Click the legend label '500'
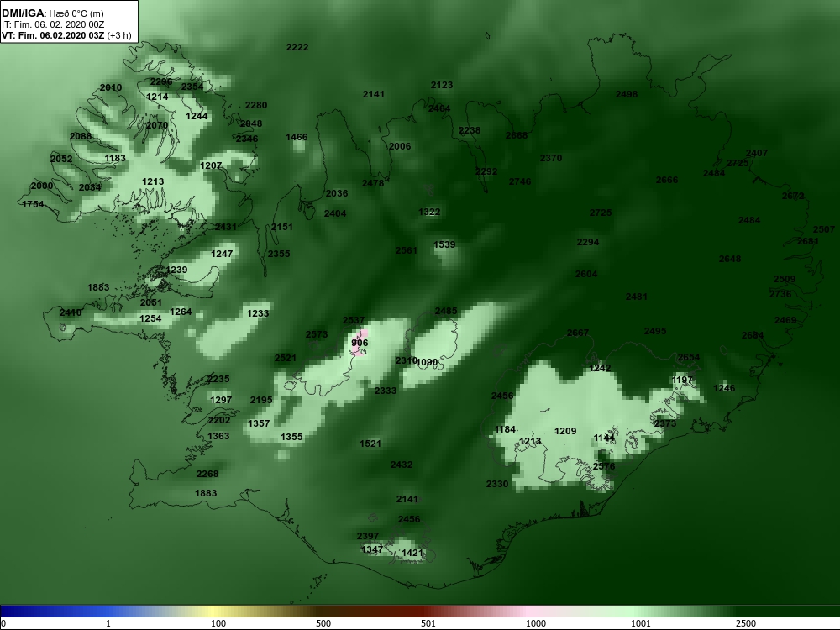840x630 pixels. [323, 623]
